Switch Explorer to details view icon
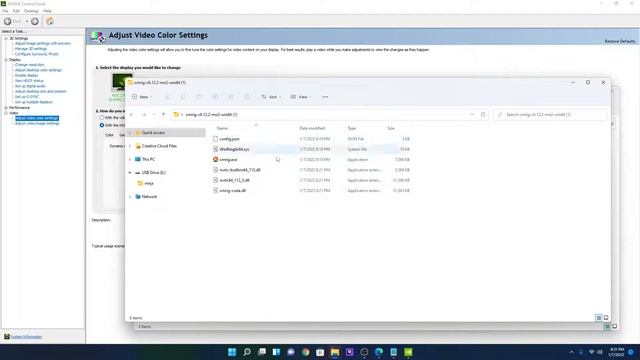 598,318
